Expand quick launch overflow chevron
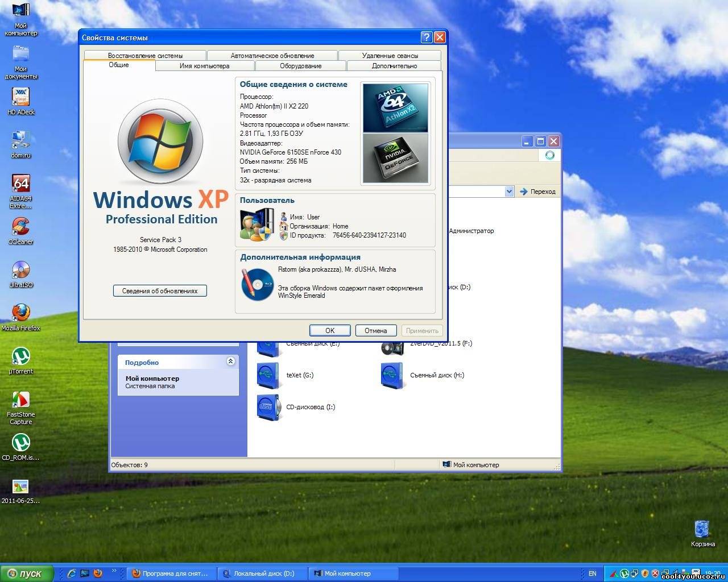728x582 pixels. tap(114, 571)
